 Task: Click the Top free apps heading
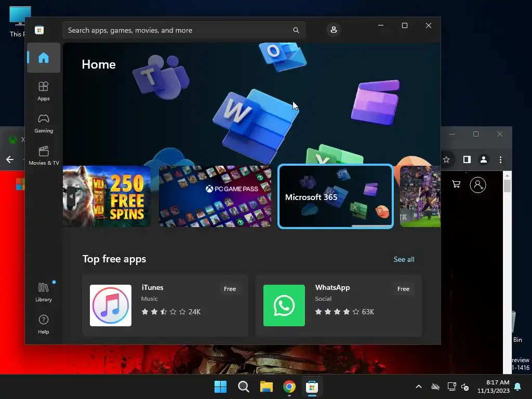click(x=114, y=259)
